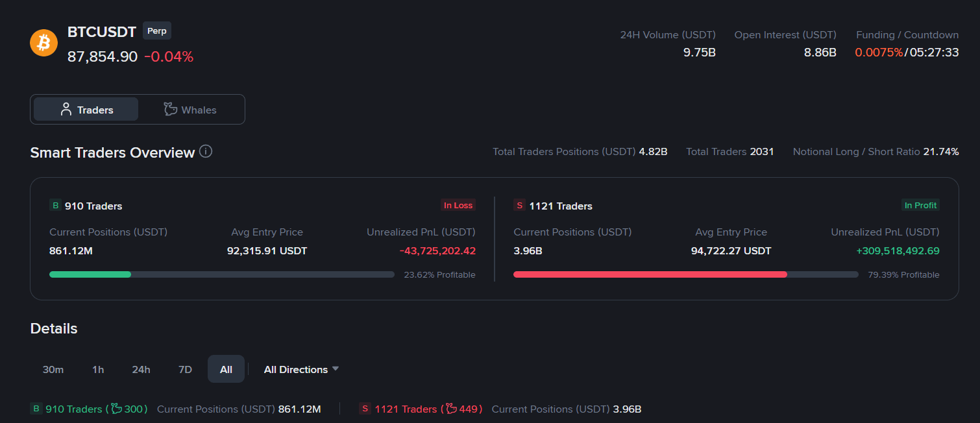Click the Perp contract type badge

tap(156, 30)
